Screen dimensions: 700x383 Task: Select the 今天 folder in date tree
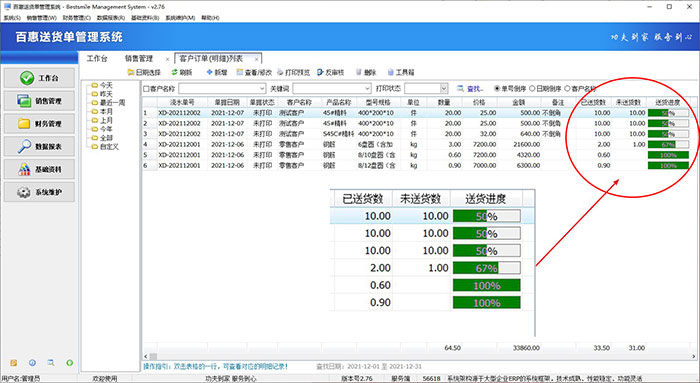tap(102, 85)
